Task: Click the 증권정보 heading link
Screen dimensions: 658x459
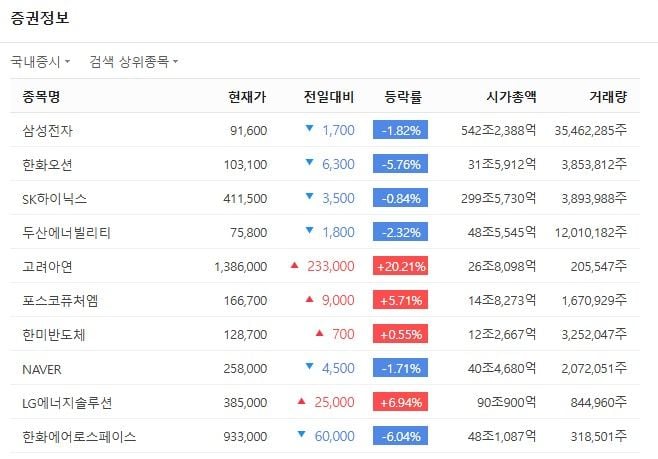Action: (x=40, y=18)
